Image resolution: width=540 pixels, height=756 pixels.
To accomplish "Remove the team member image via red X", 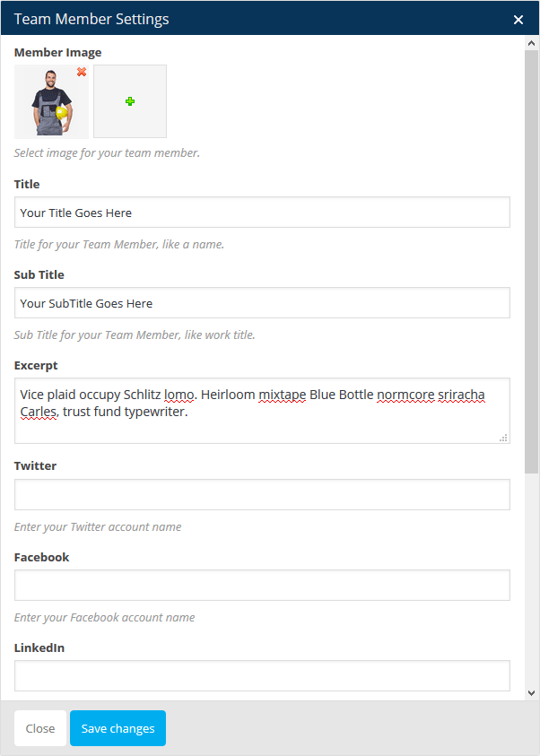I will [x=82, y=72].
